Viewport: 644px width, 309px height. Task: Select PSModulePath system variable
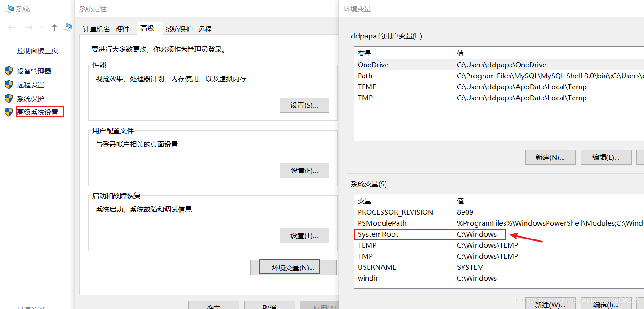point(499,223)
